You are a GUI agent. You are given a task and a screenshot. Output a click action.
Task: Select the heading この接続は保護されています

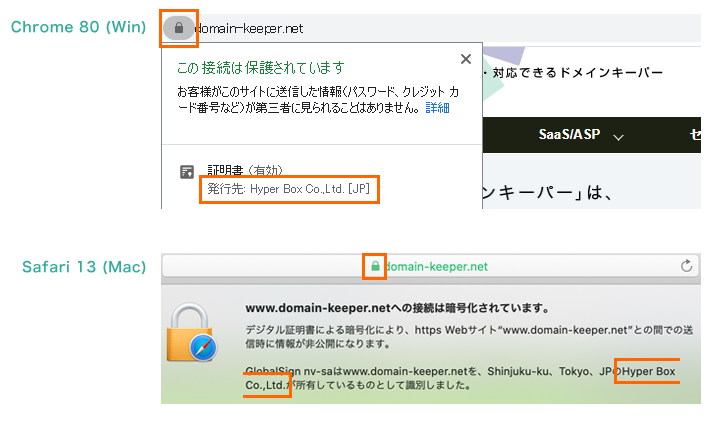point(260,67)
